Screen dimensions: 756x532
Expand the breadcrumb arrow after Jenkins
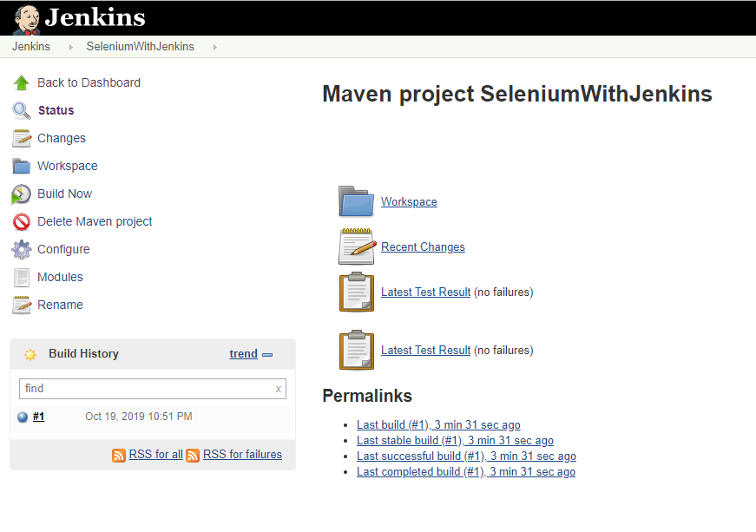pyautogui.click(x=71, y=47)
